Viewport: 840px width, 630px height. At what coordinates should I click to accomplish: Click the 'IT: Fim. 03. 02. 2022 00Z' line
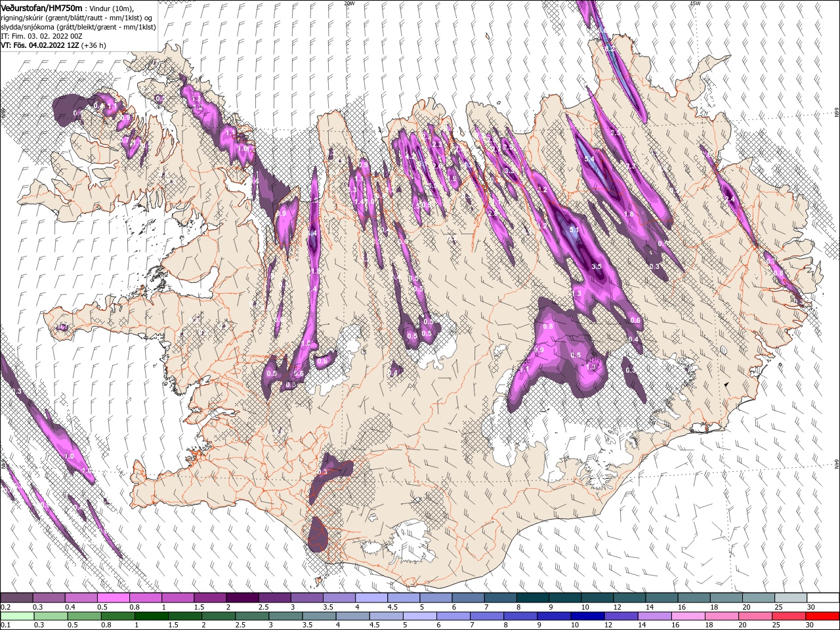(41, 36)
